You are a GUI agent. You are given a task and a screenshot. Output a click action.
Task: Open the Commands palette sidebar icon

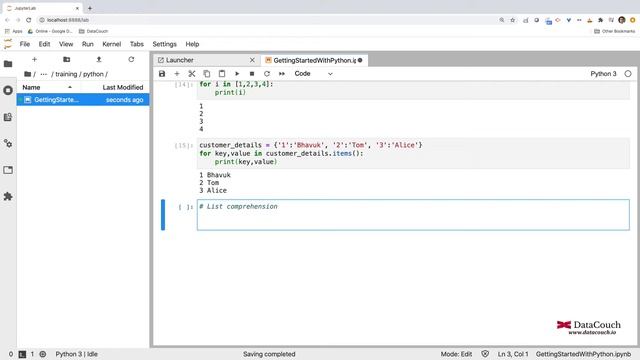coord(8,117)
